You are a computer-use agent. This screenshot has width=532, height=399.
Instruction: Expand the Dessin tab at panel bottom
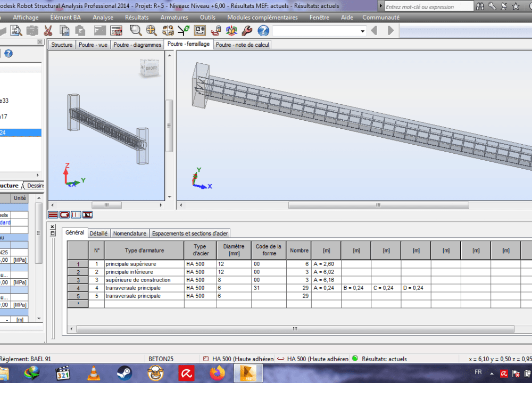[34, 185]
